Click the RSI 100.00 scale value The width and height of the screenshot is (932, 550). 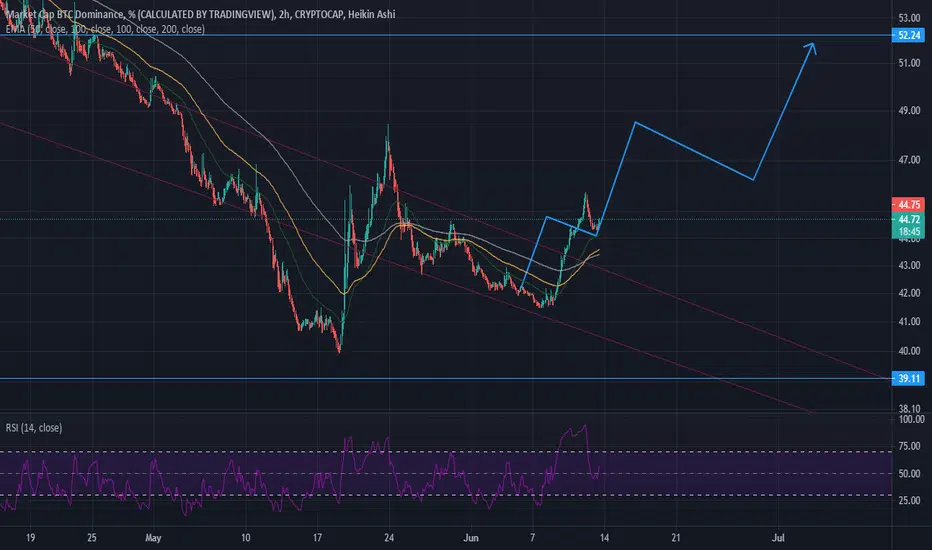[x=911, y=419]
